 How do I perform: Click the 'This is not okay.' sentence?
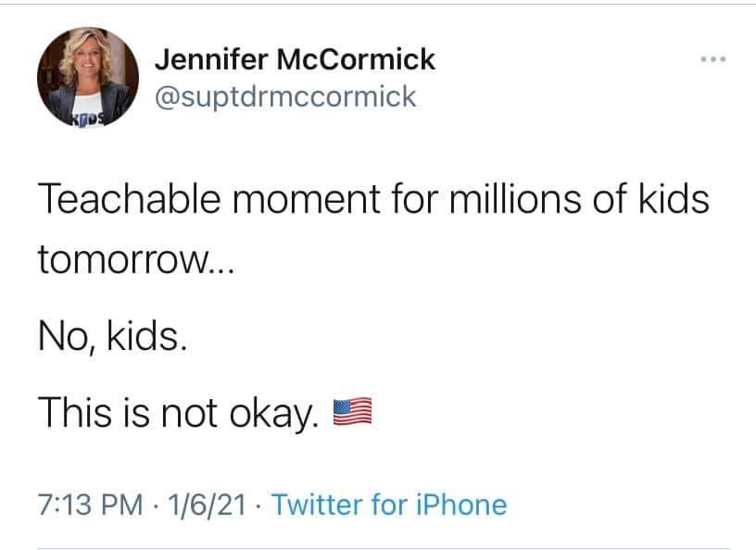[178, 413]
